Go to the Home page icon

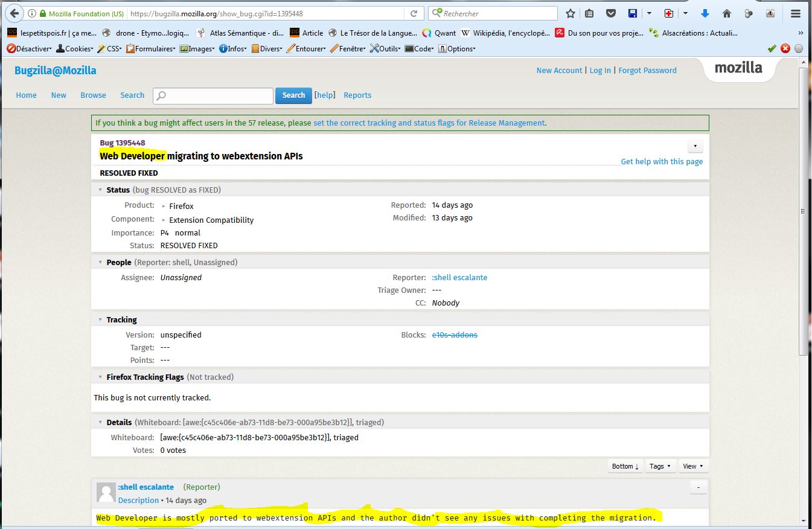click(x=727, y=13)
